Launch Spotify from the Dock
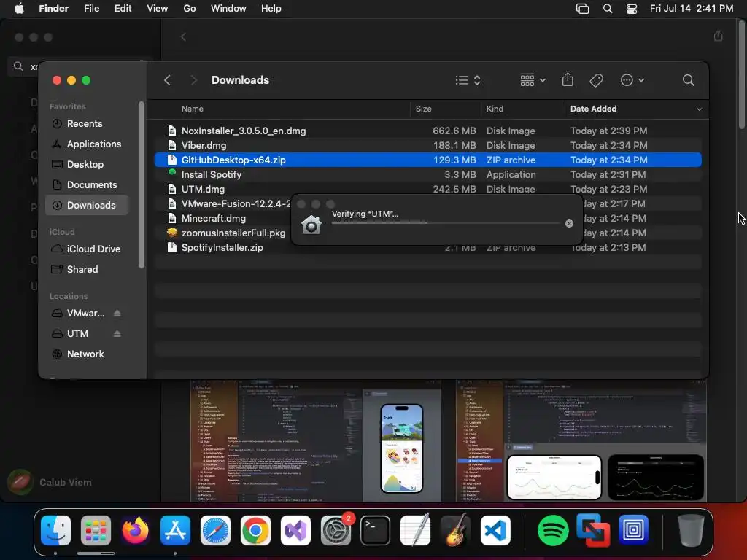Screen dimensions: 747x560 [x=553, y=530]
